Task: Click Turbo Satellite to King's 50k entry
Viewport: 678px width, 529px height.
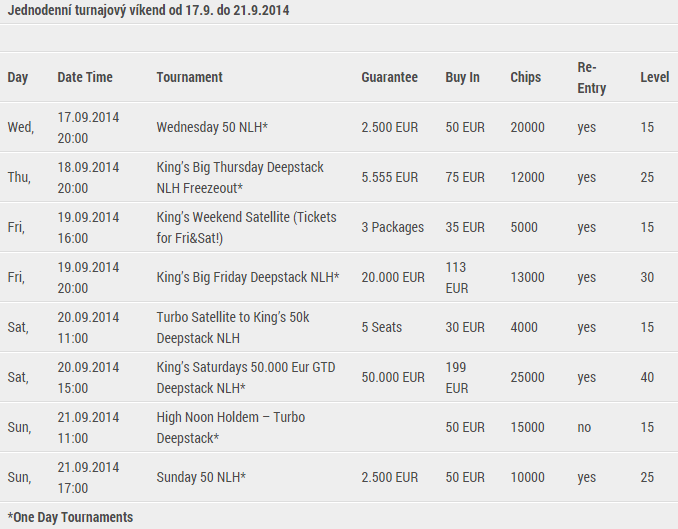Action: point(233,327)
